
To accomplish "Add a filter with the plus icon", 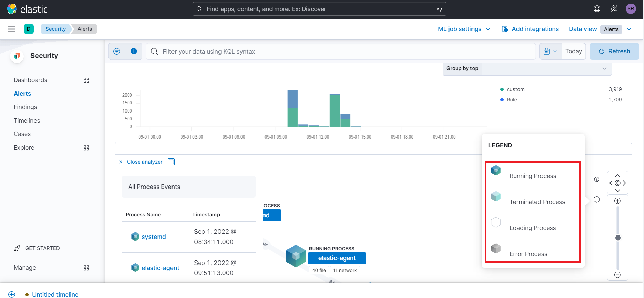I will (x=134, y=51).
